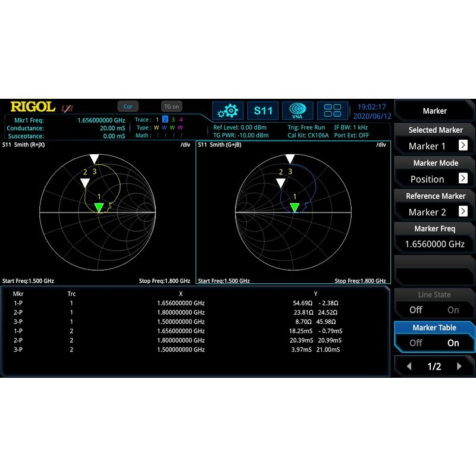The width and height of the screenshot is (476, 476).
Task: Expand the Marker Mode Position arrow
Action: 463,178
